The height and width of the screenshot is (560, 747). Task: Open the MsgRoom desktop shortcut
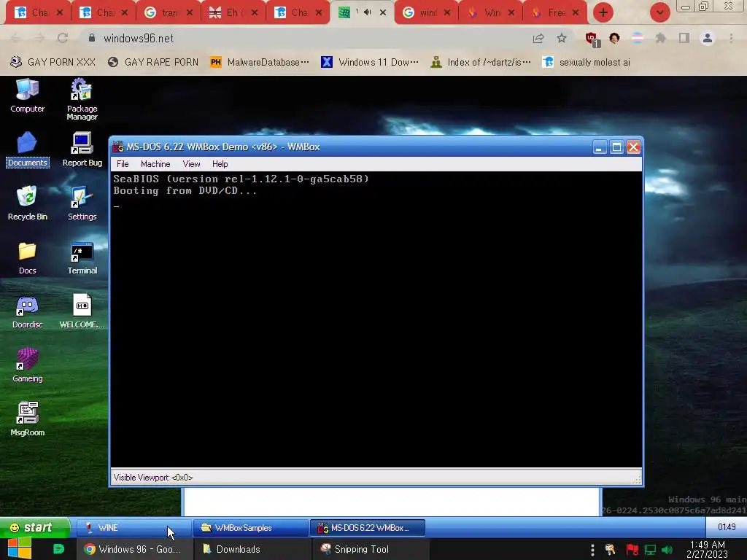coord(27,419)
